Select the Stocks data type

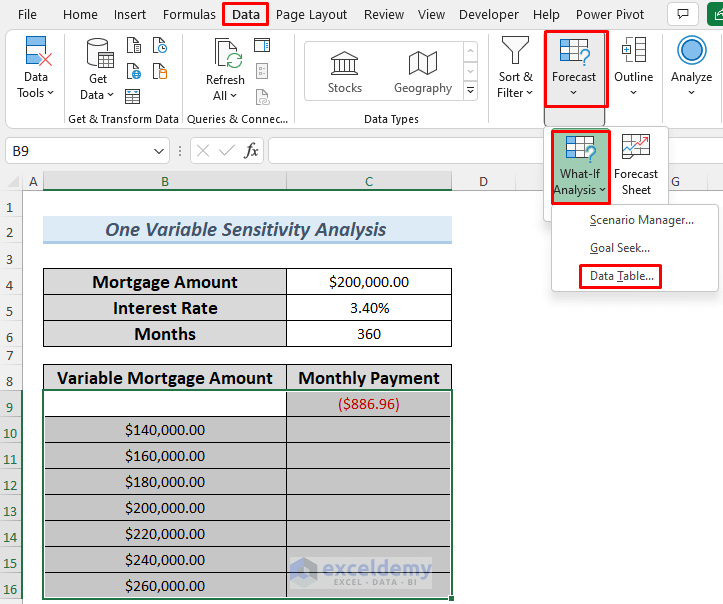[344, 72]
